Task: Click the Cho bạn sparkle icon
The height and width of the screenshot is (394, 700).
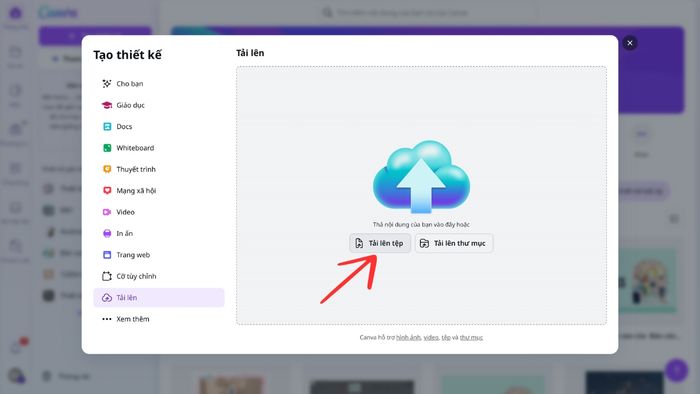Action: [107, 83]
